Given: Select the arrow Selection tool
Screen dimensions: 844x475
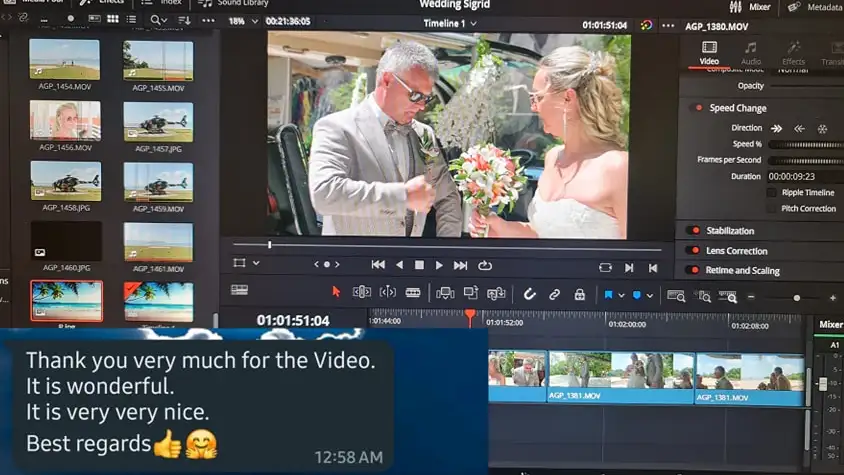Looking at the screenshot, I should pyautogui.click(x=336, y=292).
